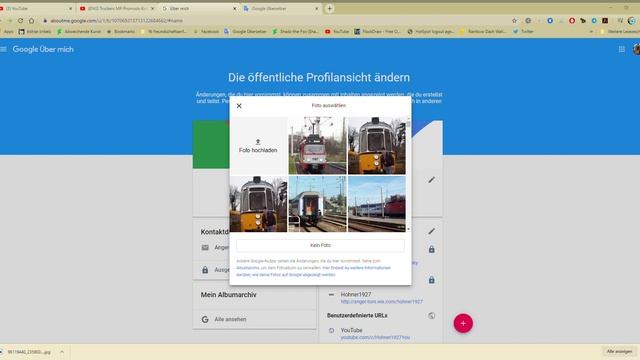Select the white train rear photo
Screen dimensions: 640x360
tap(317, 204)
